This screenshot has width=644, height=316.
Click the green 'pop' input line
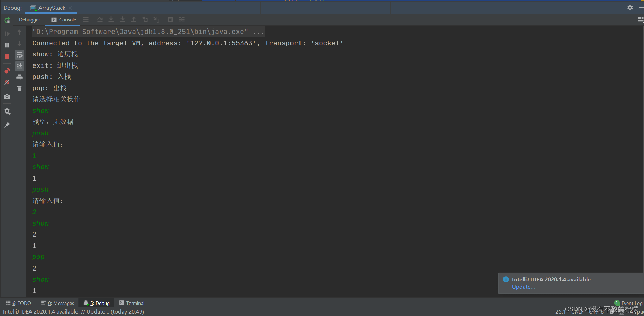(x=38, y=257)
